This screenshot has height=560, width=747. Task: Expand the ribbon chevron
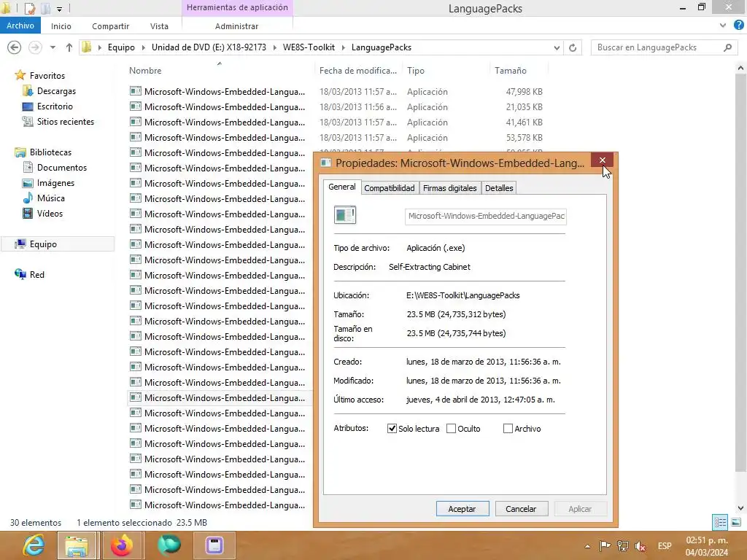click(x=723, y=26)
